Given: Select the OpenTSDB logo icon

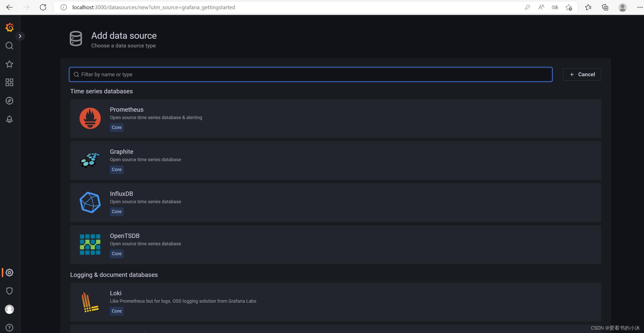Looking at the screenshot, I should (x=90, y=245).
